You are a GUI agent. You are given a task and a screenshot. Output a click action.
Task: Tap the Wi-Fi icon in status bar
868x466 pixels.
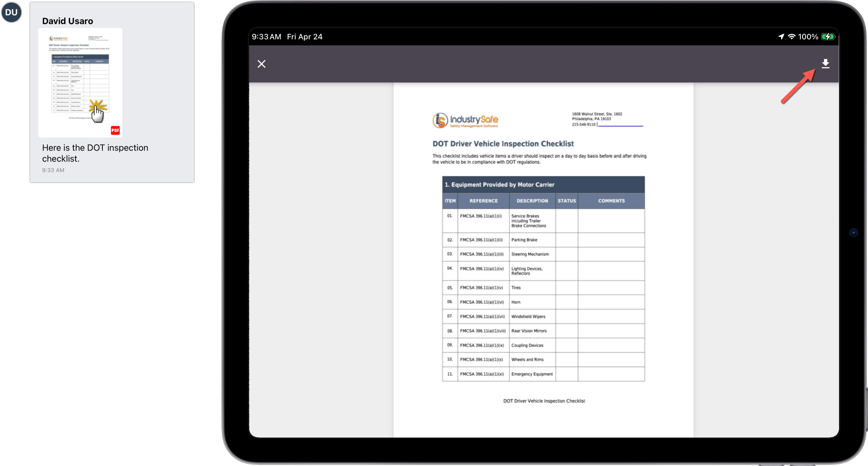tap(791, 37)
